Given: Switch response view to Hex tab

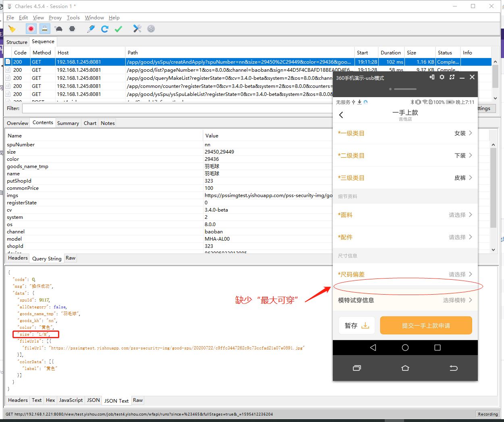Looking at the screenshot, I should tap(50, 400).
